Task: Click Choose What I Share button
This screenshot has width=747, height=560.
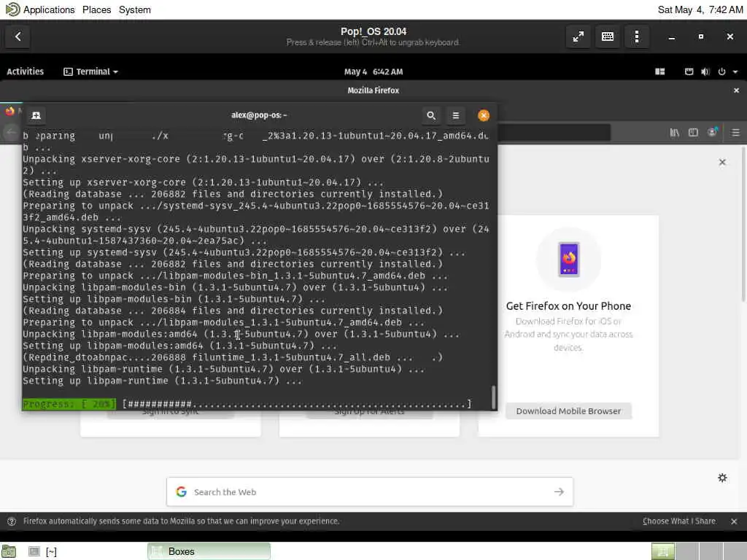Action: pos(679,521)
